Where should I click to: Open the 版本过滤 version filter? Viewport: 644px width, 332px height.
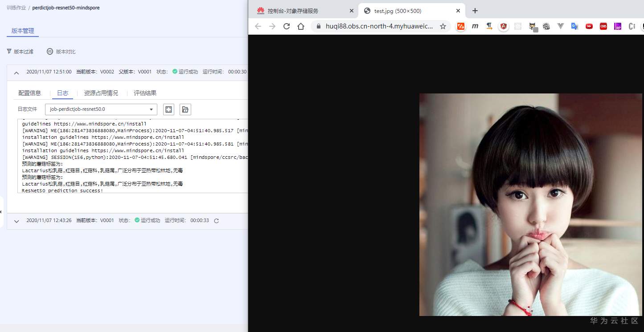click(20, 51)
